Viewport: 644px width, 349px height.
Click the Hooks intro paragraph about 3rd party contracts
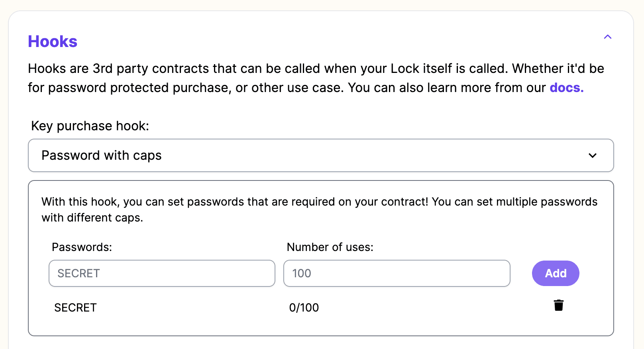pos(316,78)
